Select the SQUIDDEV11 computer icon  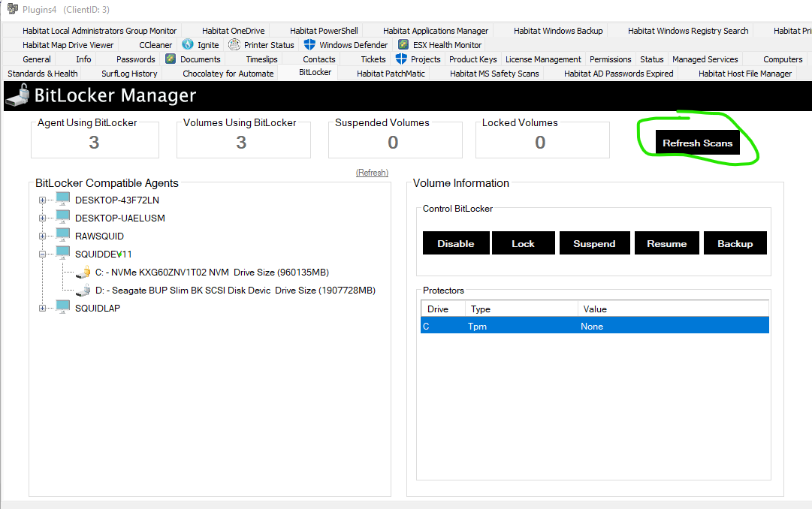tap(63, 254)
